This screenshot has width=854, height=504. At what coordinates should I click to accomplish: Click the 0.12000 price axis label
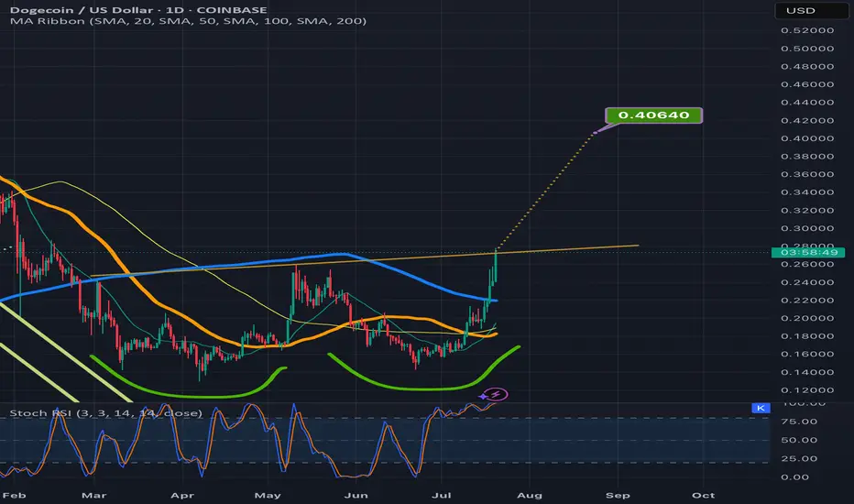point(807,390)
